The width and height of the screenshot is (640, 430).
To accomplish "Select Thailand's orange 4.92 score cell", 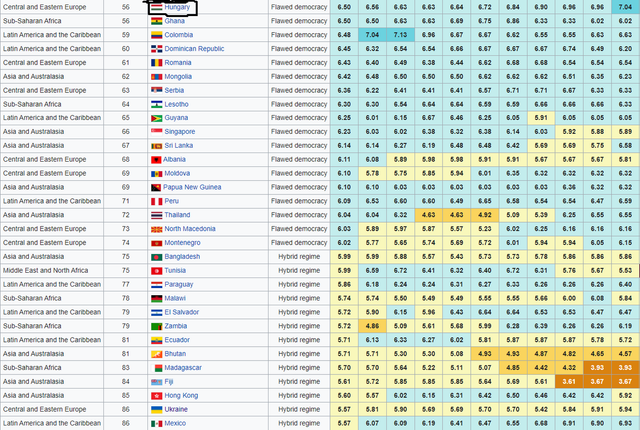I will [x=484, y=215].
